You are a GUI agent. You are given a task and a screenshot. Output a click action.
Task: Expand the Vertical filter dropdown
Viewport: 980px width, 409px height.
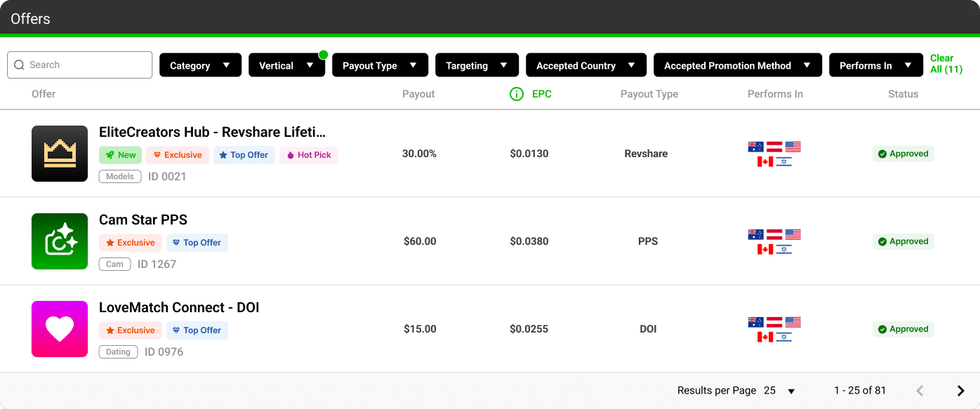point(286,65)
